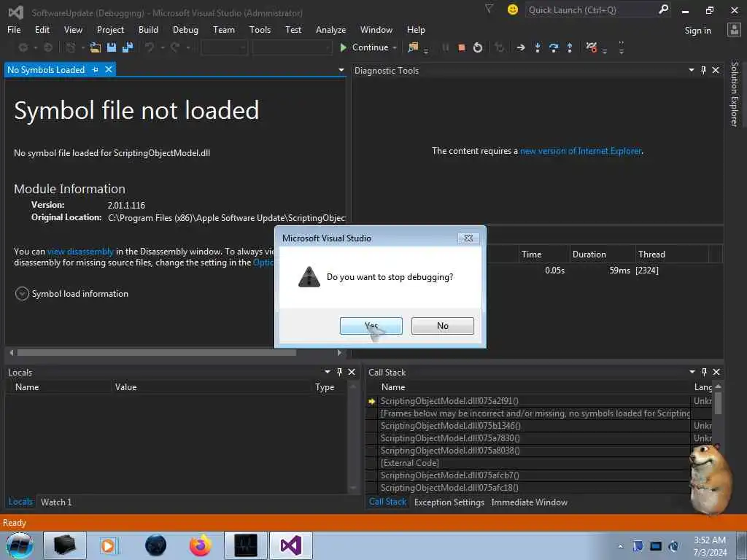Click the breakpoint tools icon with red dot
This screenshot has width=747, height=560.
(591, 47)
